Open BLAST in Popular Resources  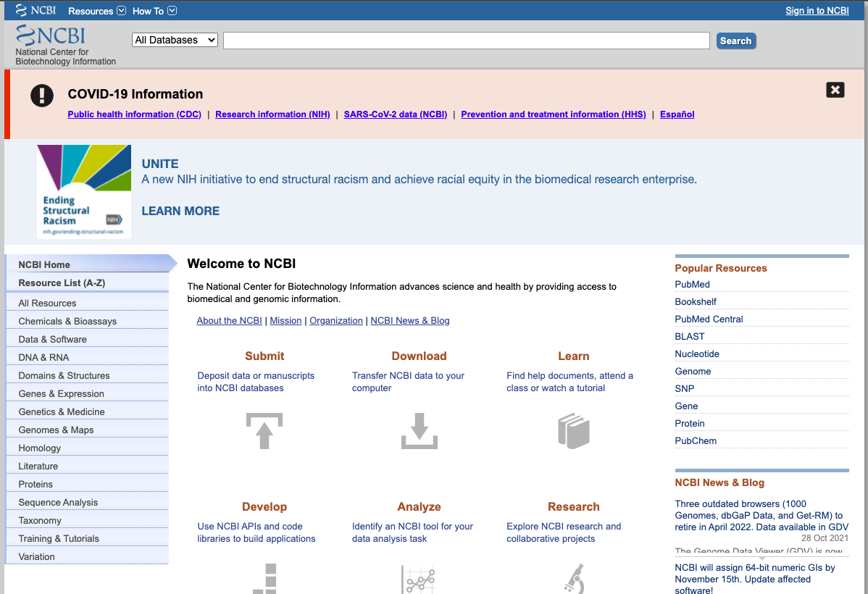pos(690,337)
